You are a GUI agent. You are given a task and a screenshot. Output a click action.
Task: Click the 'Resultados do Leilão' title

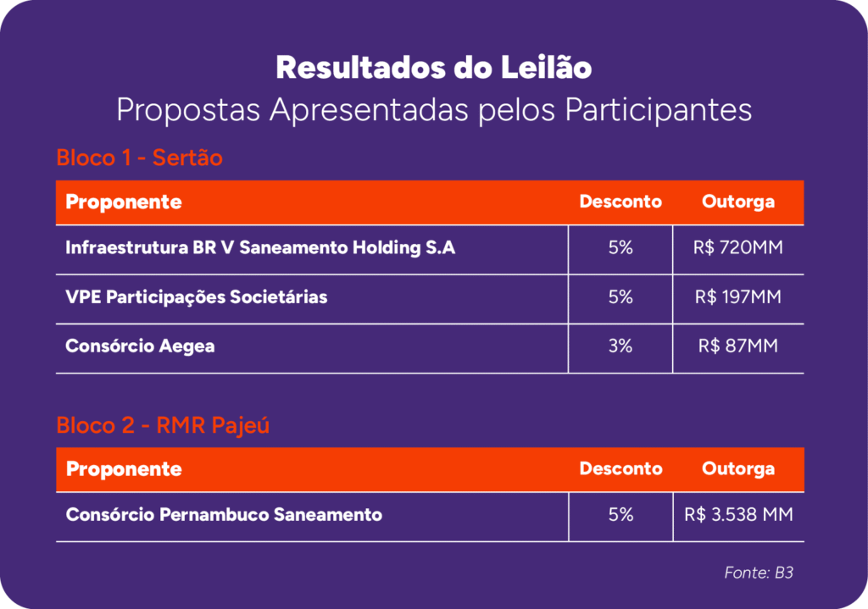pyautogui.click(x=433, y=68)
